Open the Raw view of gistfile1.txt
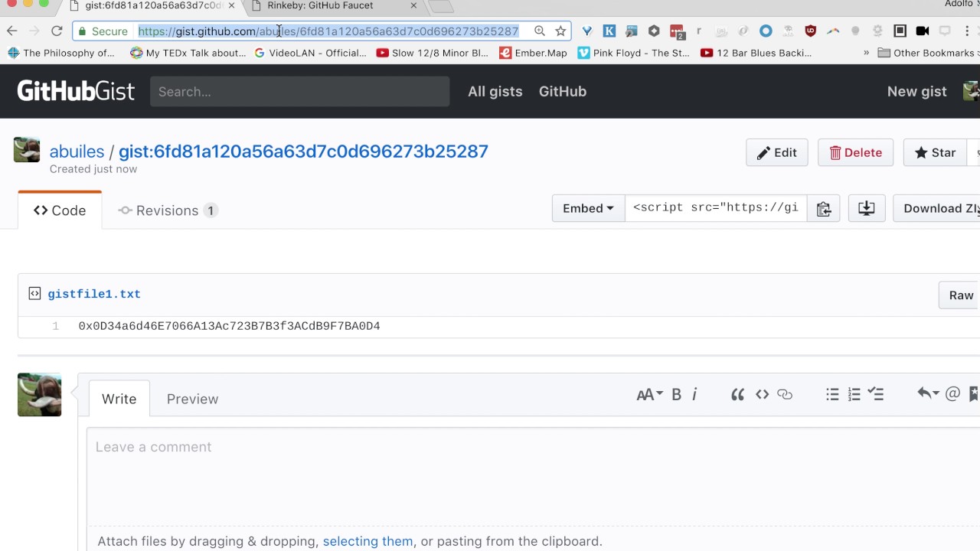 [x=961, y=295]
